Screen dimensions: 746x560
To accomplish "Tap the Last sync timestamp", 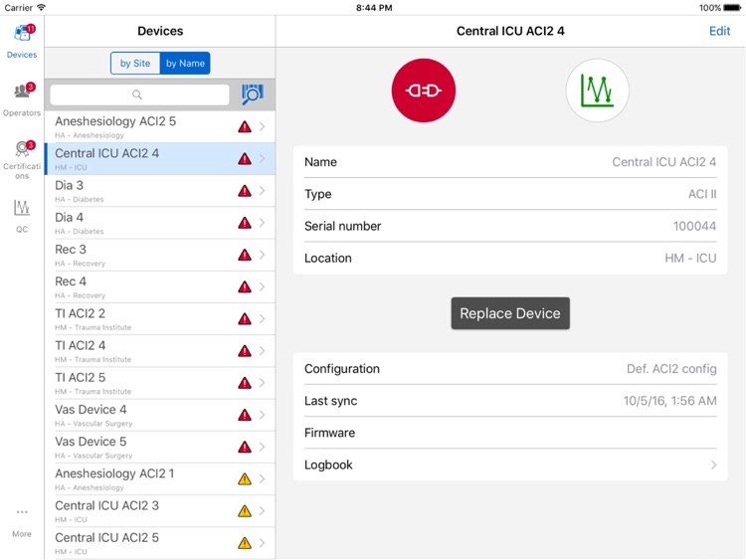I will [669, 401].
